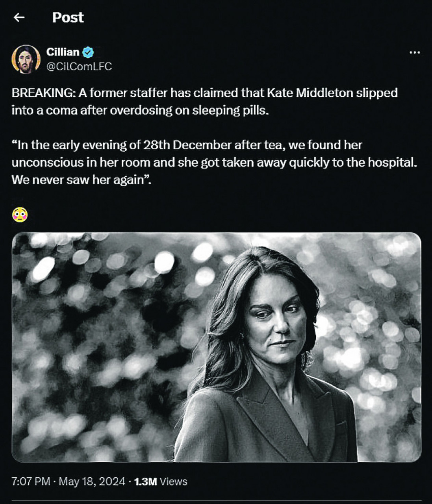This screenshot has width=432, height=504.
Task: Click Cillian's profile avatar picture
Action: click(x=26, y=59)
